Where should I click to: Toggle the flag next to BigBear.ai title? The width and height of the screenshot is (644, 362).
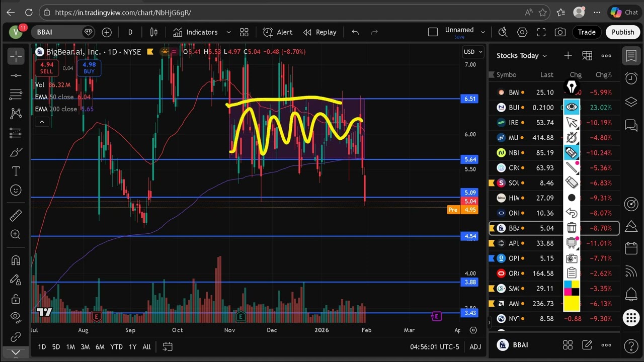(x=150, y=52)
